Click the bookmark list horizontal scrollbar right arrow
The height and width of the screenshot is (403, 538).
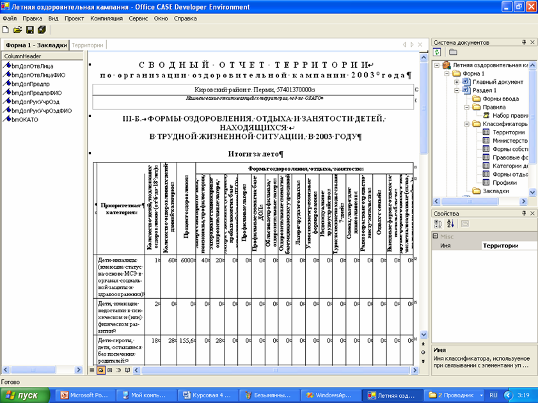(79, 370)
